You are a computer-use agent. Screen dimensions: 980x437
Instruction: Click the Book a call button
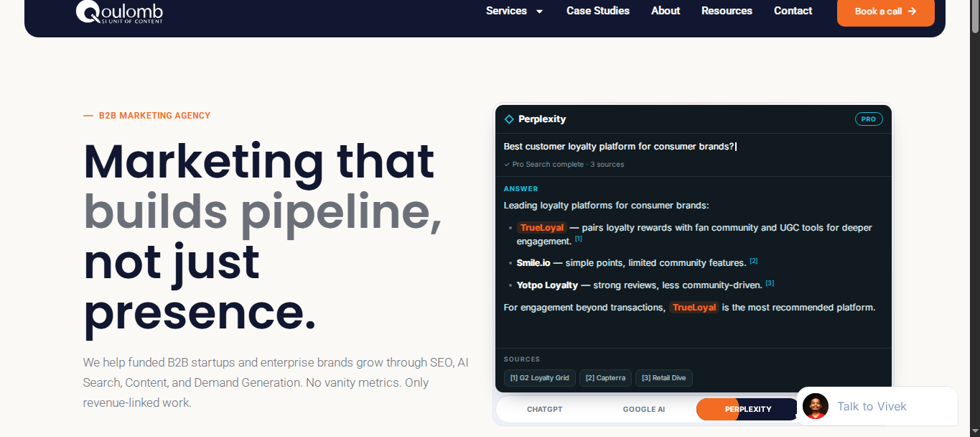(885, 11)
